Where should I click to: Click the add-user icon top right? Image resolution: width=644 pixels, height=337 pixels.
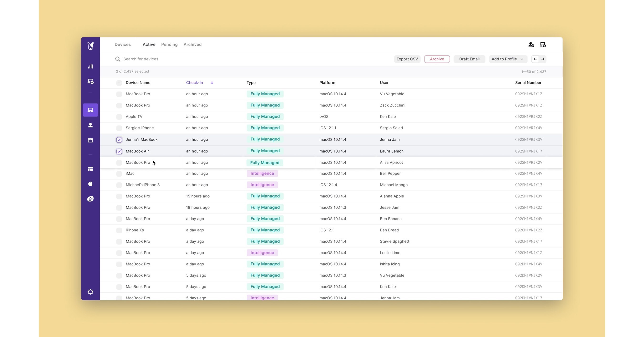pos(531,45)
